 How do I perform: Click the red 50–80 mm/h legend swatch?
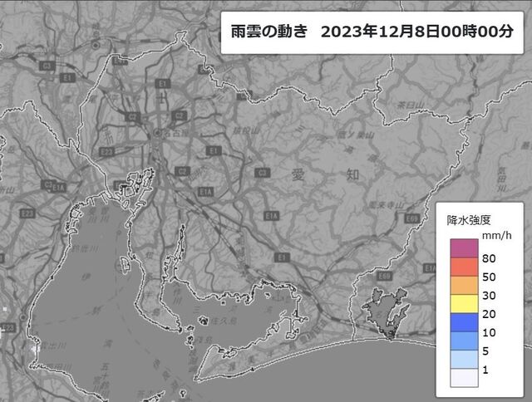464,267
